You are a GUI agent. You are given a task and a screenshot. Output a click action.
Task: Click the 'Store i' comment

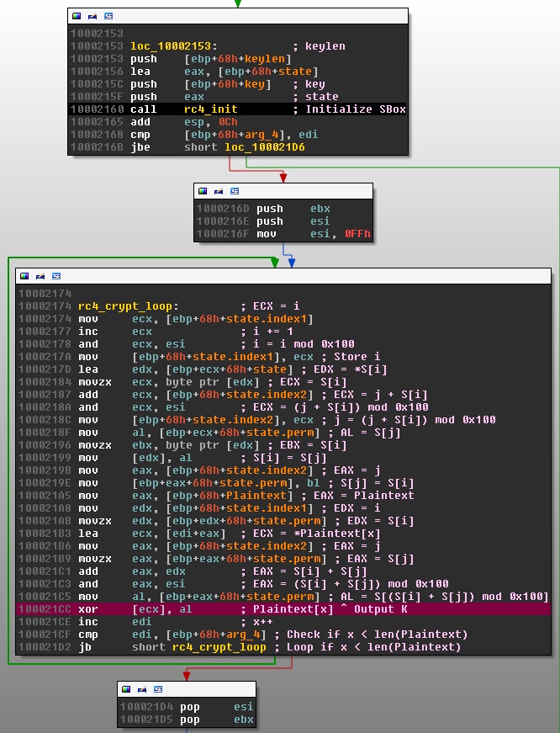[x=357, y=357]
